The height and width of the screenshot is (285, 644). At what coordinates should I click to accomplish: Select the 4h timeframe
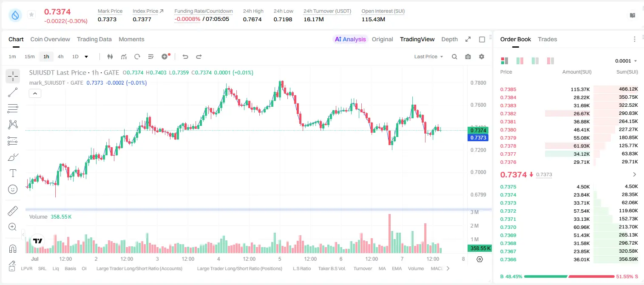60,57
